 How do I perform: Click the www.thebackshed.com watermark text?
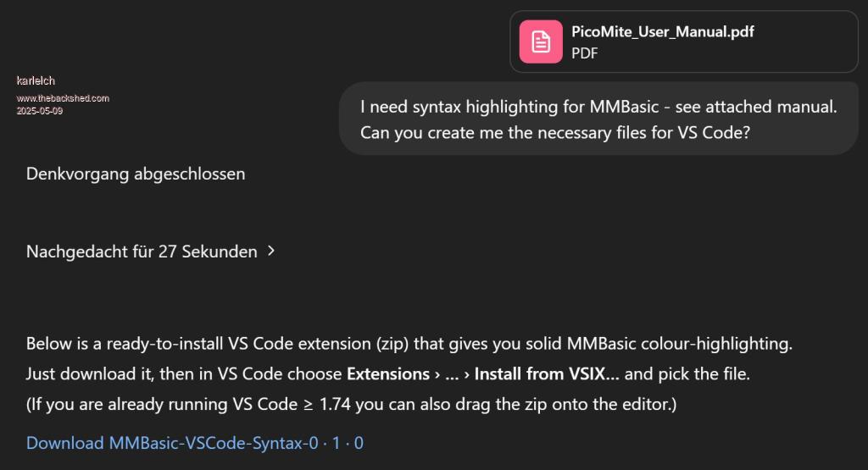63,98
